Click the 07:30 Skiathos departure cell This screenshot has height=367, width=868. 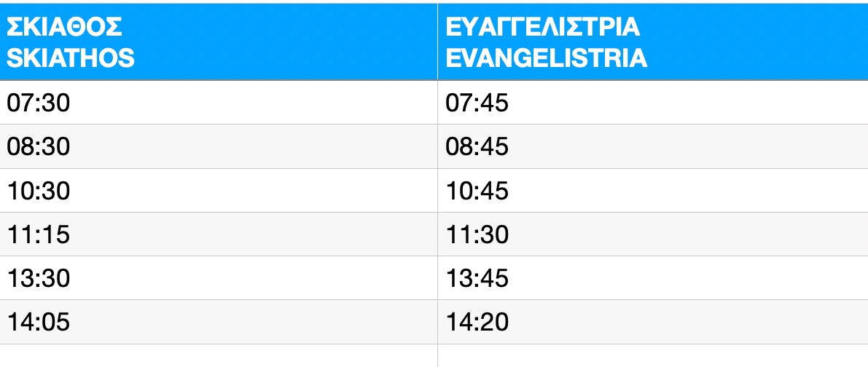(219, 103)
